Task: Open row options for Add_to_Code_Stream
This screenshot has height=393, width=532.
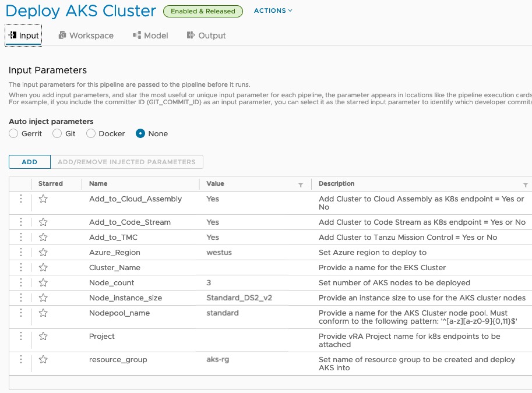Action: point(21,222)
